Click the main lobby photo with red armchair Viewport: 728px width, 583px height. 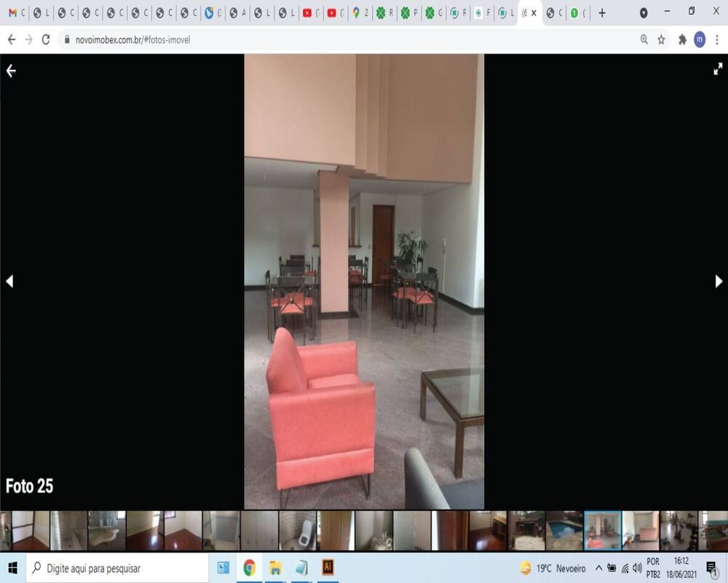(x=364, y=281)
